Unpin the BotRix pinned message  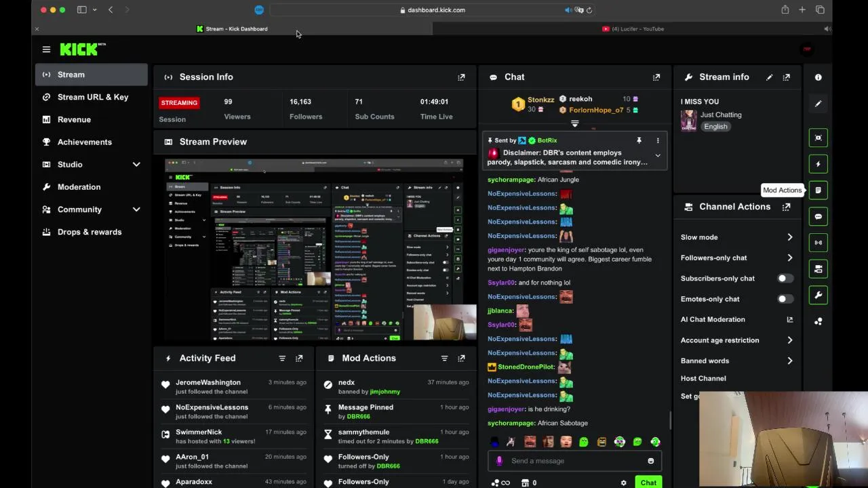click(x=639, y=140)
